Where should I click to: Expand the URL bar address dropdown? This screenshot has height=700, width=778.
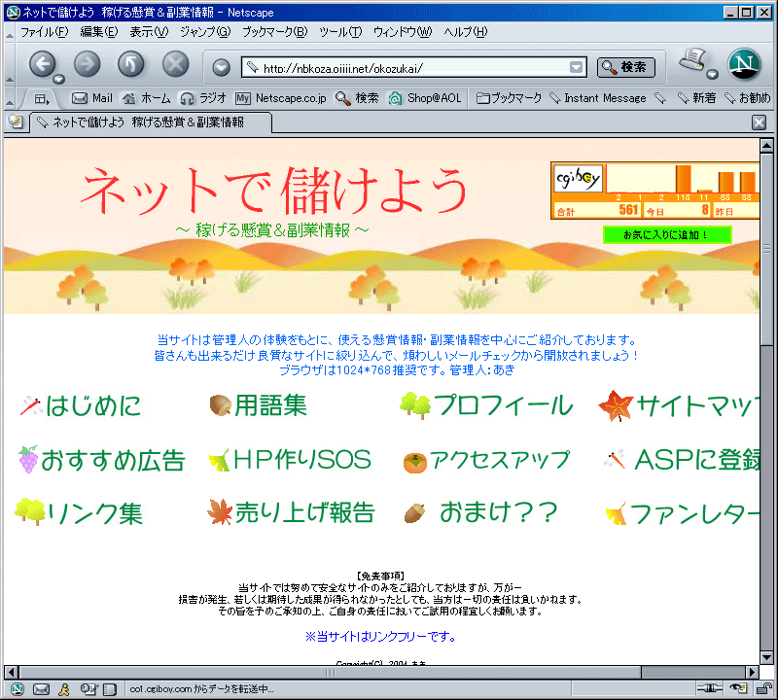coord(576,67)
